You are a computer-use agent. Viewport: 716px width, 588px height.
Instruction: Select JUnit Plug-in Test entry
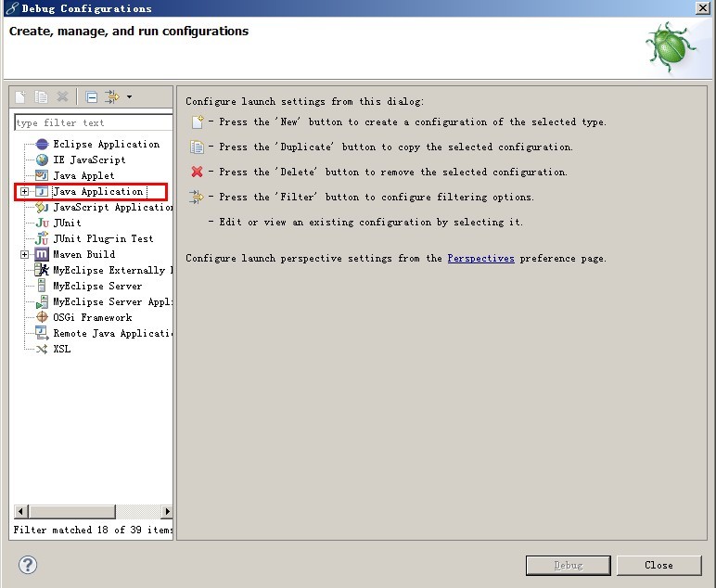103,238
